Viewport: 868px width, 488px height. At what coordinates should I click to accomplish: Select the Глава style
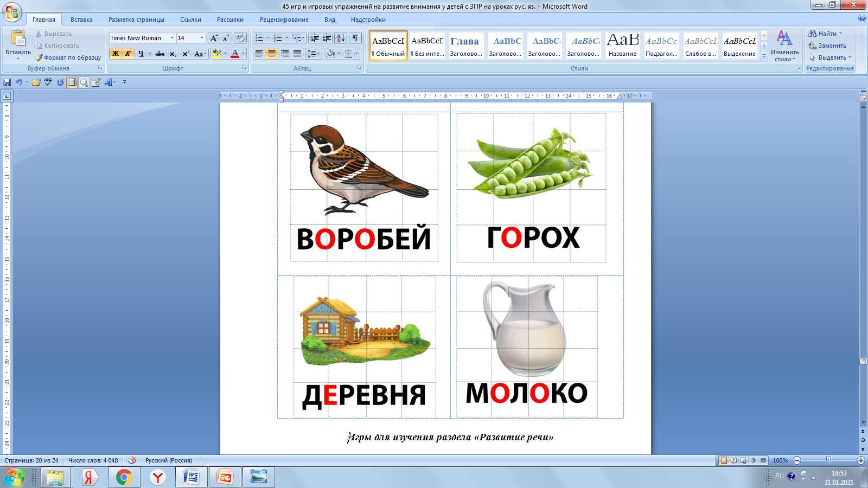coord(466,46)
